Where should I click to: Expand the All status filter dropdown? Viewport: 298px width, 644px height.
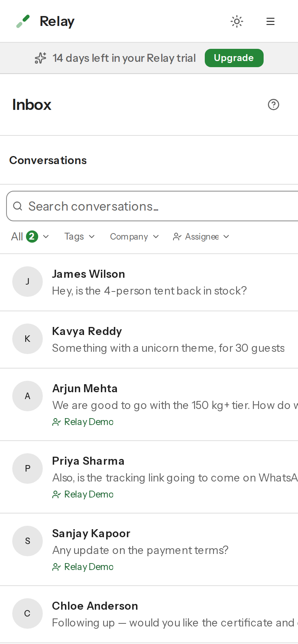pos(30,237)
